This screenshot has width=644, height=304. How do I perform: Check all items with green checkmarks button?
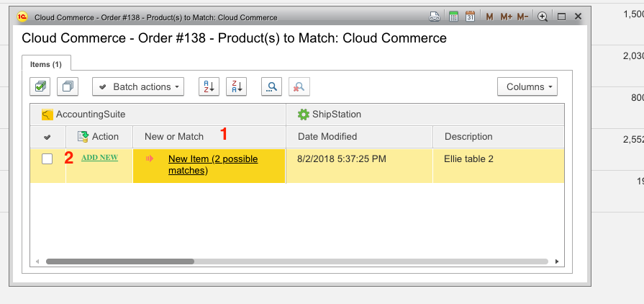(40, 87)
